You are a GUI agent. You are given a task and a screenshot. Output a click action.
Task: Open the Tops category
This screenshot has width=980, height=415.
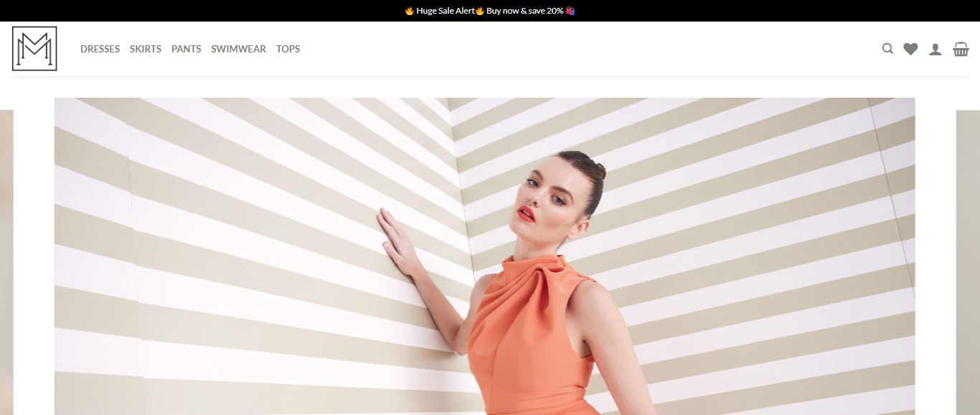(288, 49)
